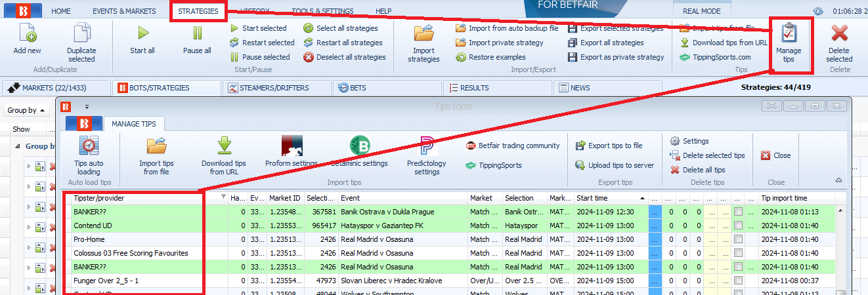Click Duplicate selected strategy icon

[81, 33]
